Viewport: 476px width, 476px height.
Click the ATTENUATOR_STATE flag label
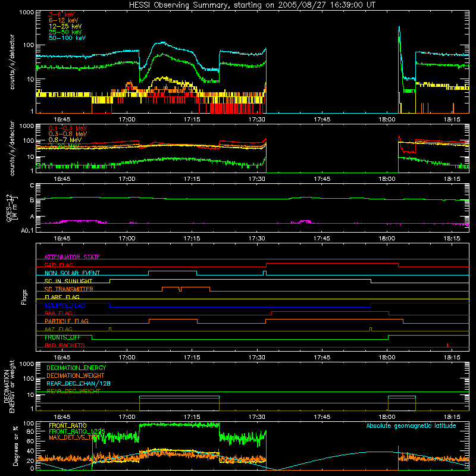[72, 257]
